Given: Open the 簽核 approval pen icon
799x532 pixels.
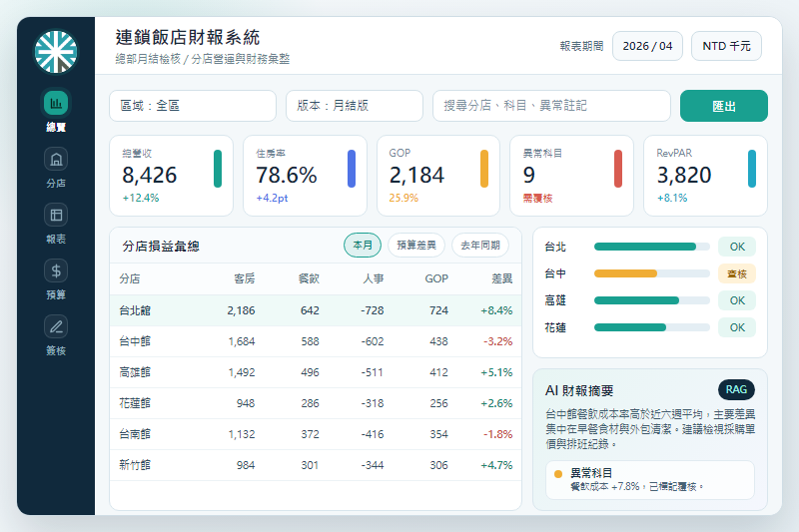Looking at the screenshot, I should coord(56,326).
